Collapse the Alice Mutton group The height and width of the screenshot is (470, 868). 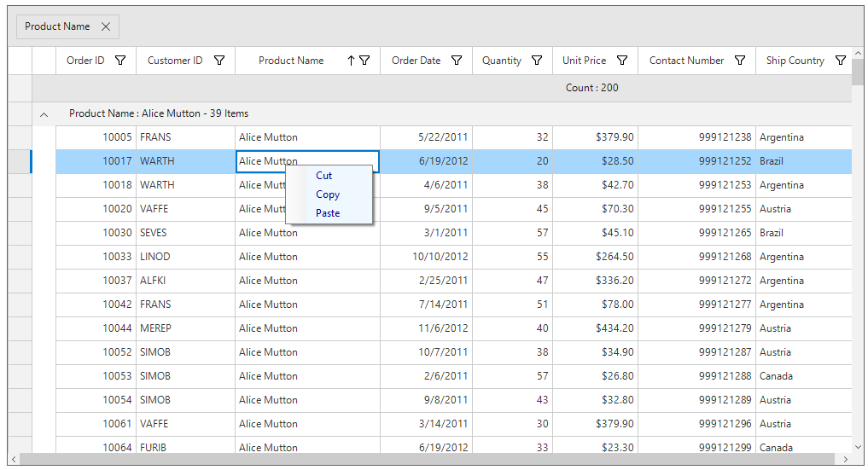[x=44, y=114]
